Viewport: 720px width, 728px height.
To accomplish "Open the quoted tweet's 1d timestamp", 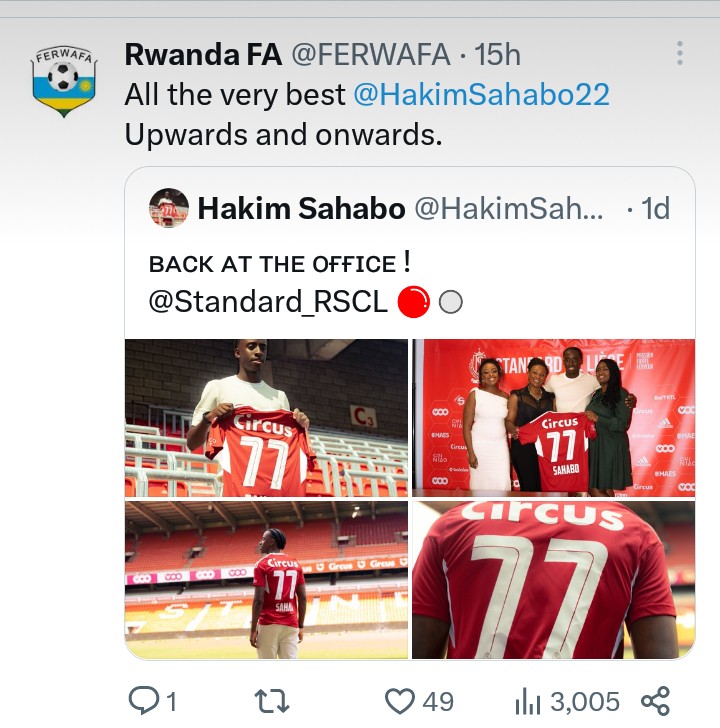I will [x=655, y=208].
